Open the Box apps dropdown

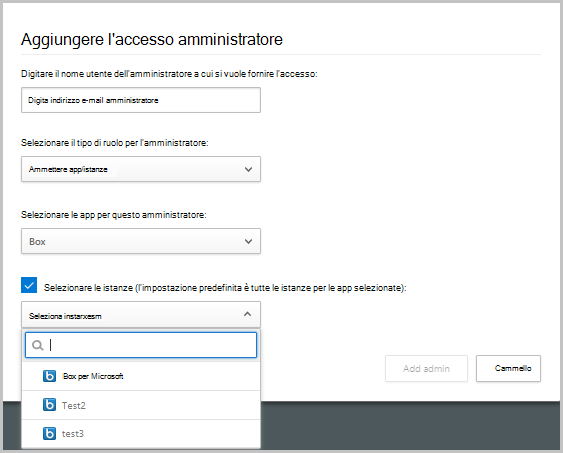pos(141,241)
